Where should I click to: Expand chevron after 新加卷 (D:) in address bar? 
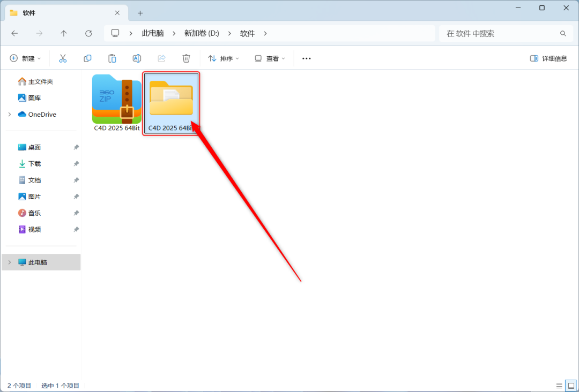click(x=229, y=34)
